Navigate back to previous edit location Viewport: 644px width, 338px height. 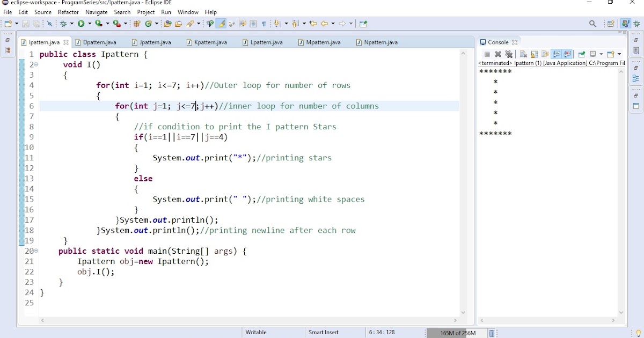313,24
